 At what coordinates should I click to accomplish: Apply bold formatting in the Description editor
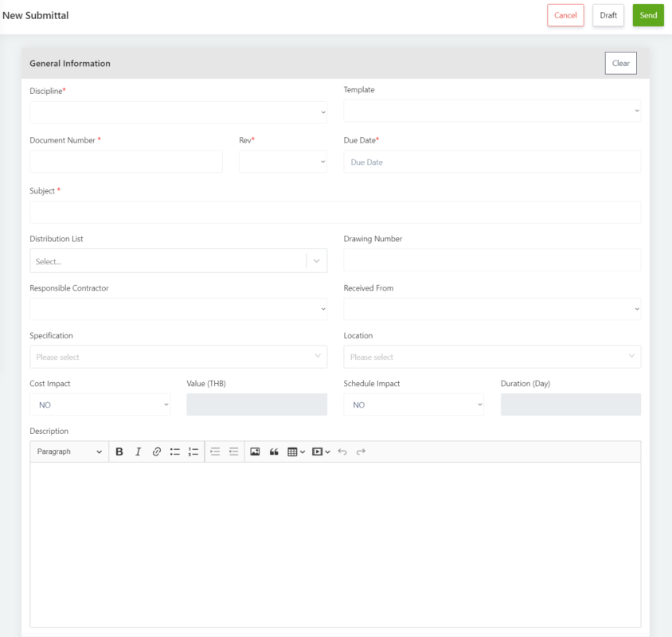[119, 451]
